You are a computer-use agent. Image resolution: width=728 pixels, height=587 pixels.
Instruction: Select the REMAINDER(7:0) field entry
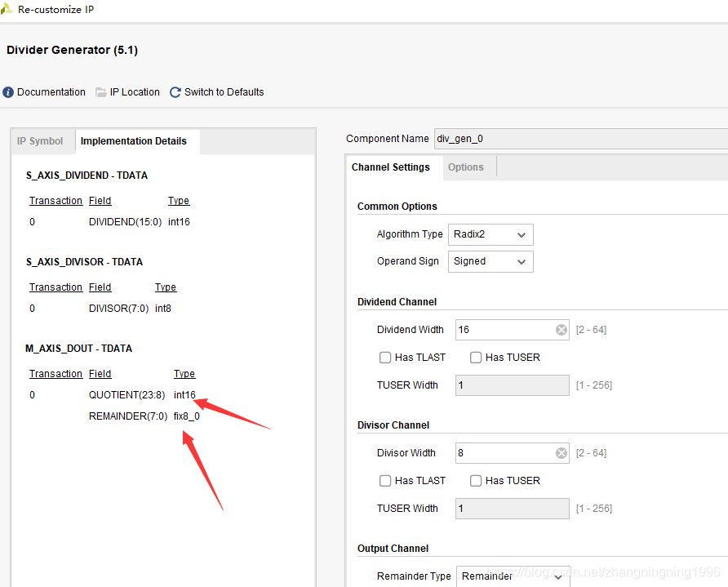(x=128, y=416)
